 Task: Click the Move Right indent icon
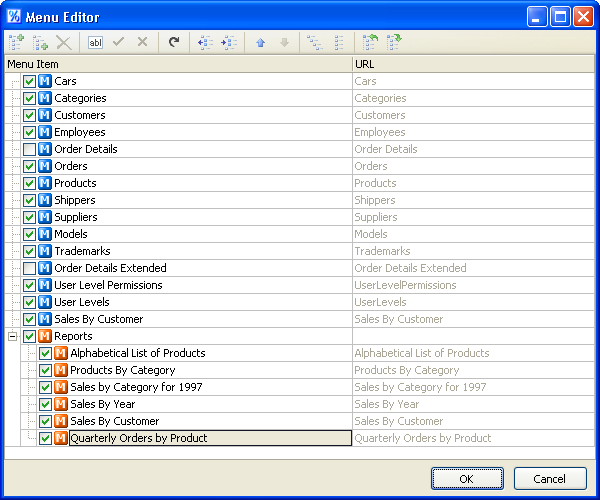tap(229, 42)
